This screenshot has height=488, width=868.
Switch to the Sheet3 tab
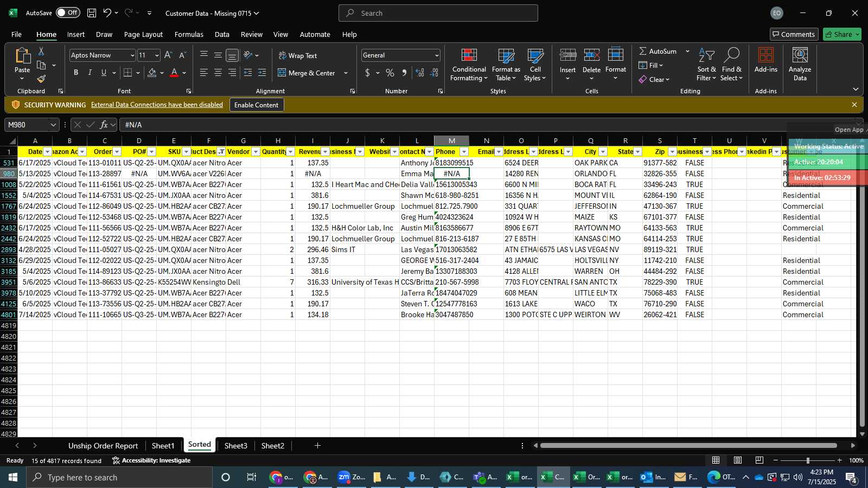[x=235, y=446]
